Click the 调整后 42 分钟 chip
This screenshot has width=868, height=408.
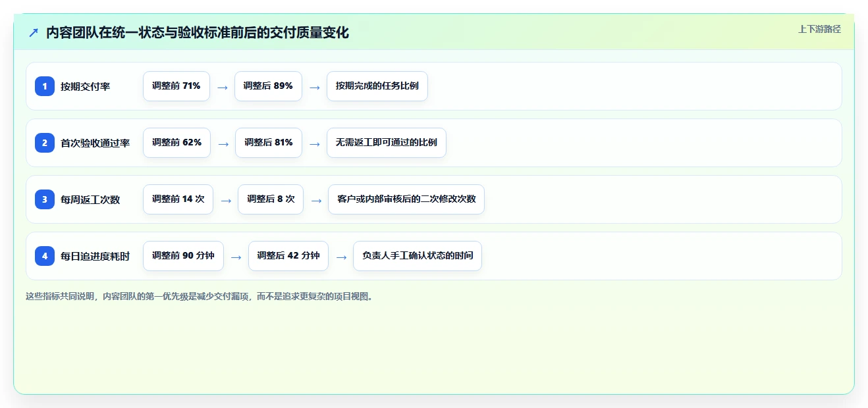(x=288, y=256)
